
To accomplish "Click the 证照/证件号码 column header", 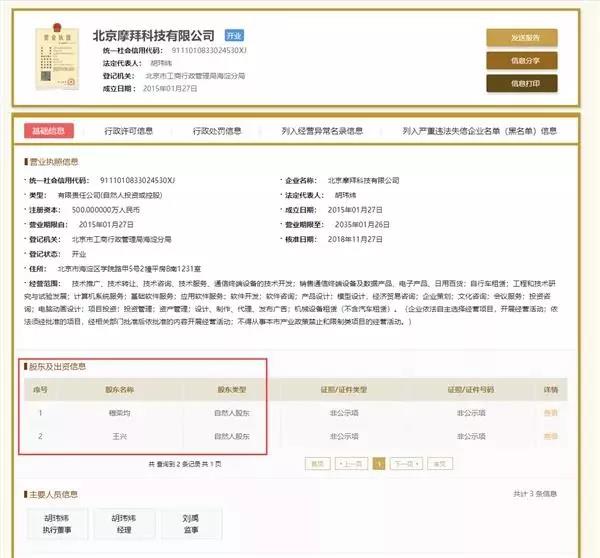I will 471,390.
